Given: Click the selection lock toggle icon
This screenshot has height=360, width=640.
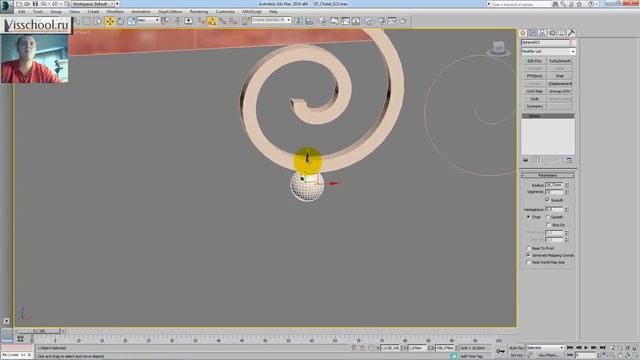Looking at the screenshot, I should pyautogui.click(x=362, y=348).
